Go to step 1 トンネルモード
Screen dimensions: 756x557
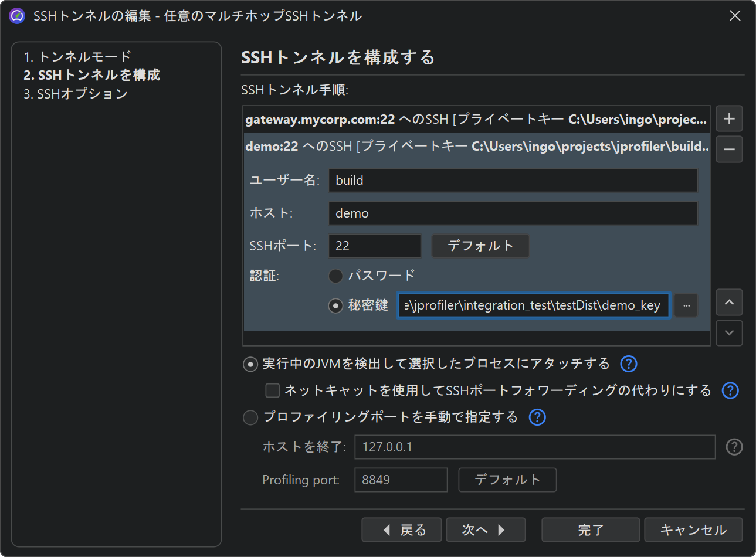[x=77, y=57]
